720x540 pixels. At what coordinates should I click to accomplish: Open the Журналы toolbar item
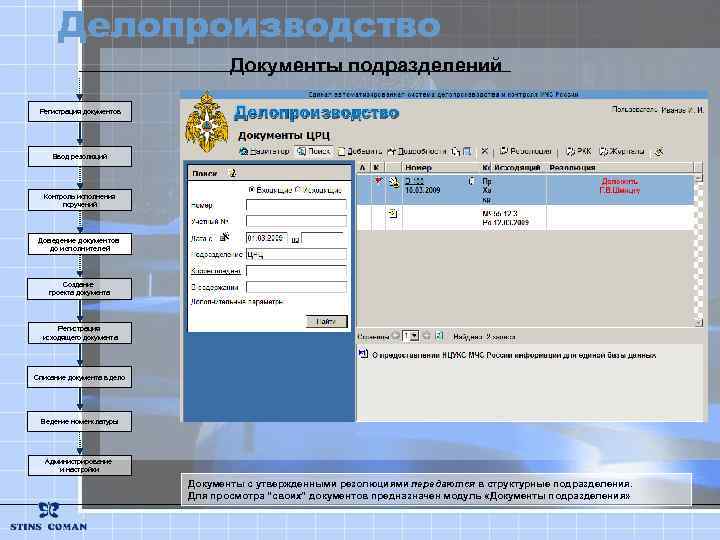(x=622, y=151)
